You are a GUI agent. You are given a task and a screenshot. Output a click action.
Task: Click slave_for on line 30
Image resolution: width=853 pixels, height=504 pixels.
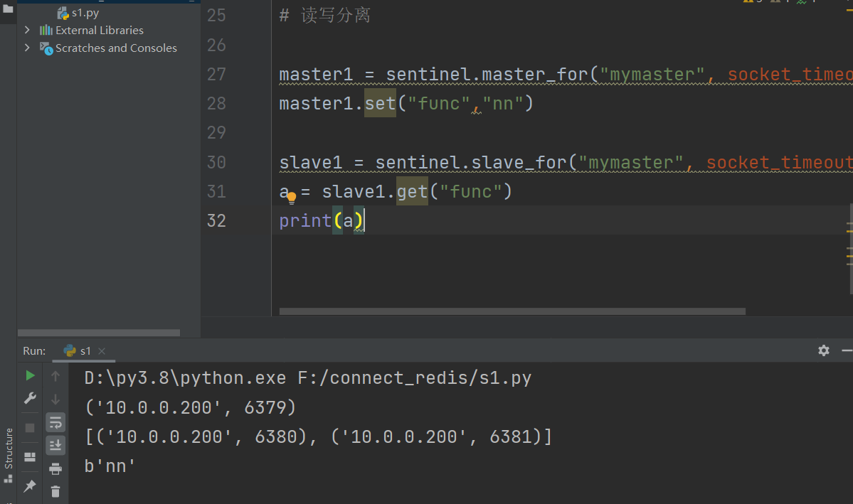coord(519,162)
